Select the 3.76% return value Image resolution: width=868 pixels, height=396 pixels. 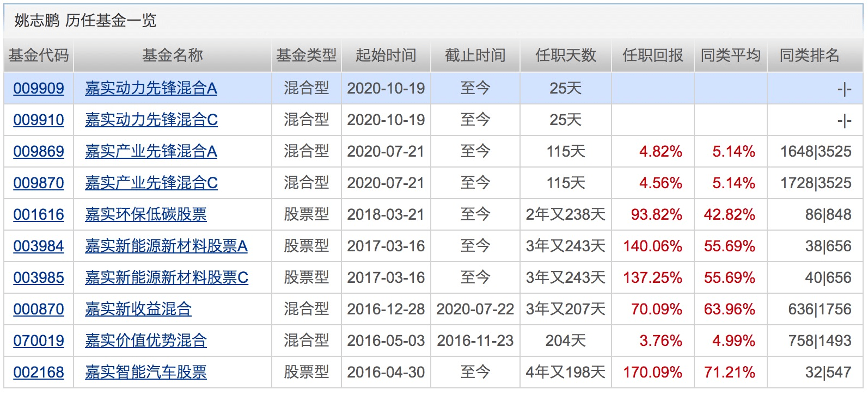click(x=661, y=341)
